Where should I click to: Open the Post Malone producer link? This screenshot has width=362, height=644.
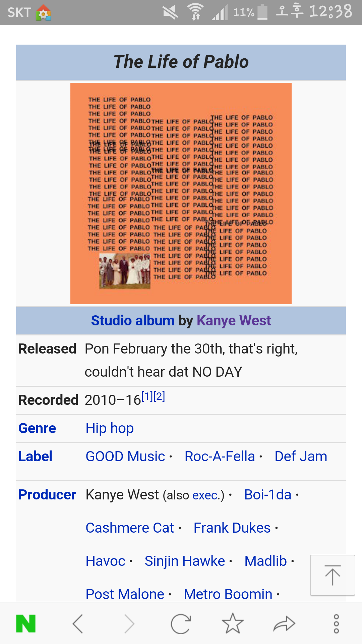[125, 594]
